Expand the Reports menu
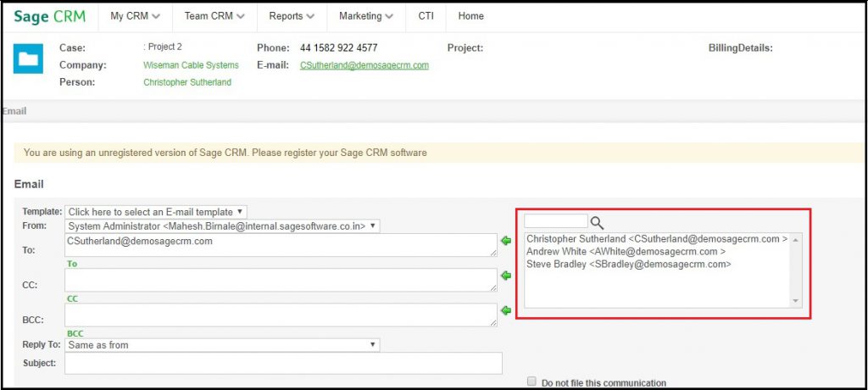This screenshot has height=390, width=868. pyautogui.click(x=292, y=17)
